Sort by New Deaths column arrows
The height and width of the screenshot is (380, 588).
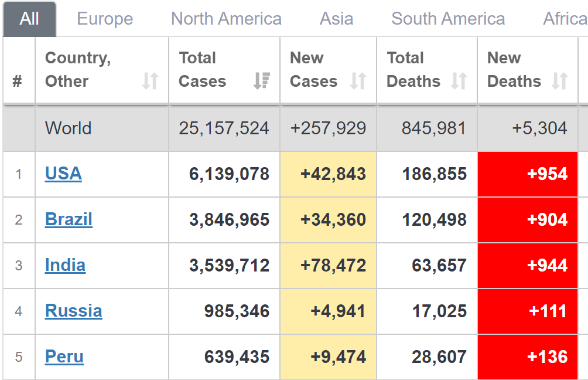pyautogui.click(x=559, y=81)
